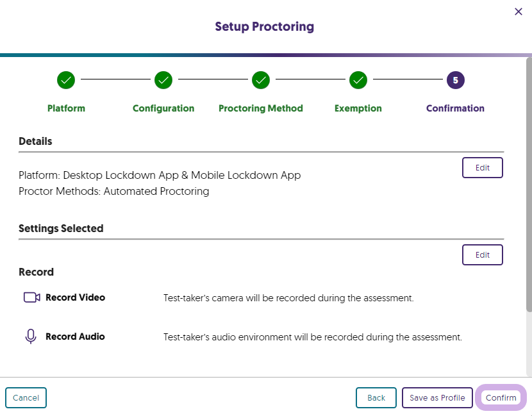Screen dimensions: 532x416
Task: Click Save as Profile button
Action: [x=437, y=397]
